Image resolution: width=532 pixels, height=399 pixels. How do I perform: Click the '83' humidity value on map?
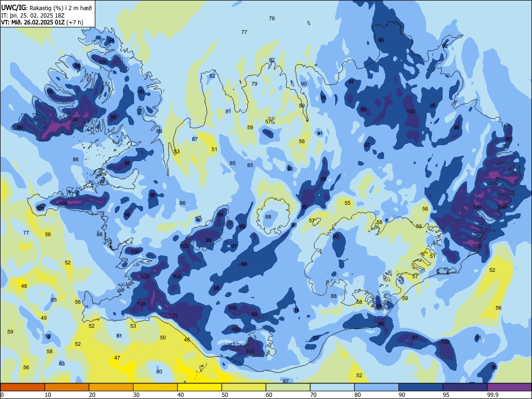[62, 363]
